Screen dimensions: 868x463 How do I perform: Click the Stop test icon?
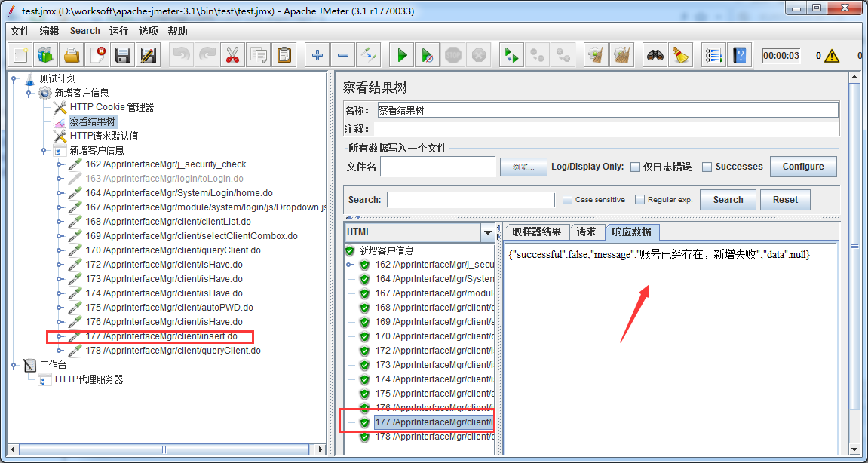tap(452, 55)
